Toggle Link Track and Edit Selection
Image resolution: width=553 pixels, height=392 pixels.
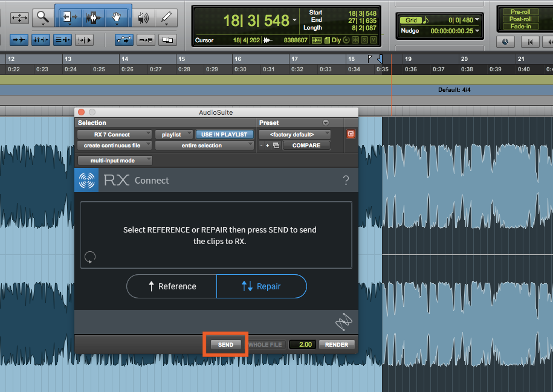tap(62, 40)
